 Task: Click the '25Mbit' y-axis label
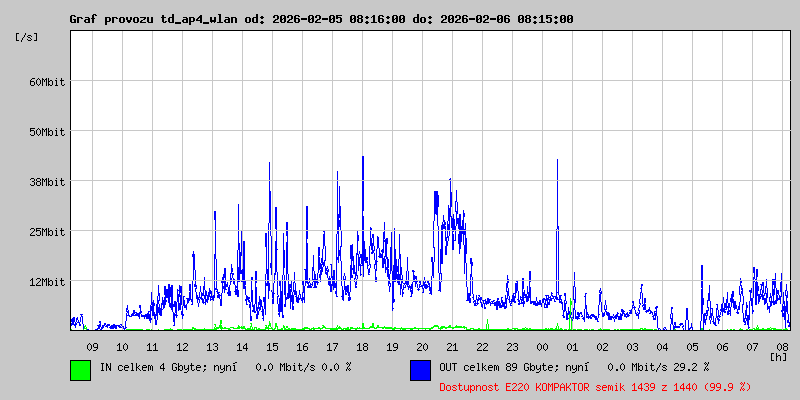click(x=47, y=232)
